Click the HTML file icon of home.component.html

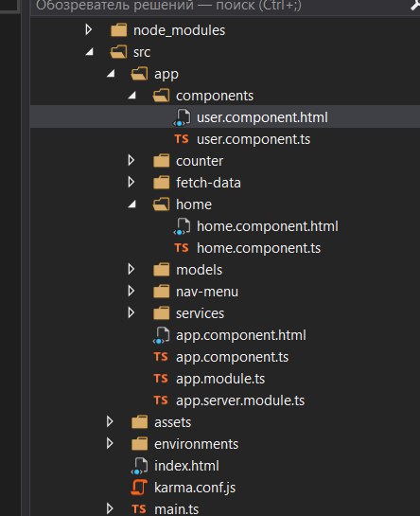point(182,226)
